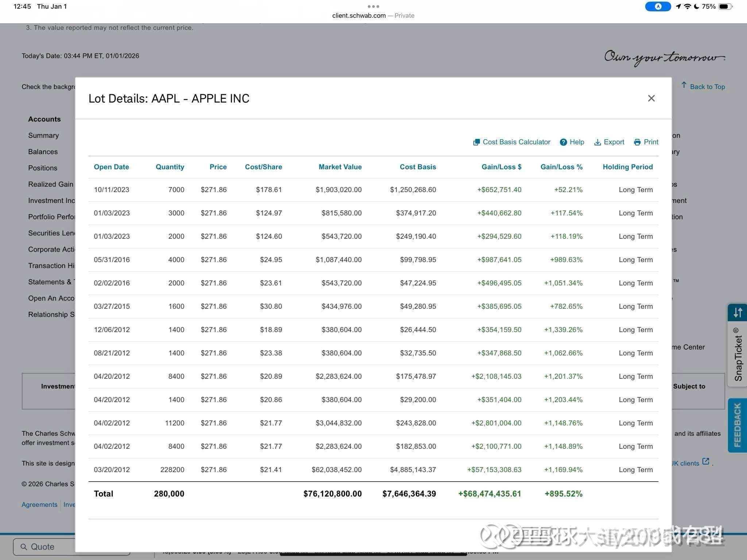Image resolution: width=747 pixels, height=560 pixels.
Task: Close the Lot Details dialog
Action: tap(651, 98)
